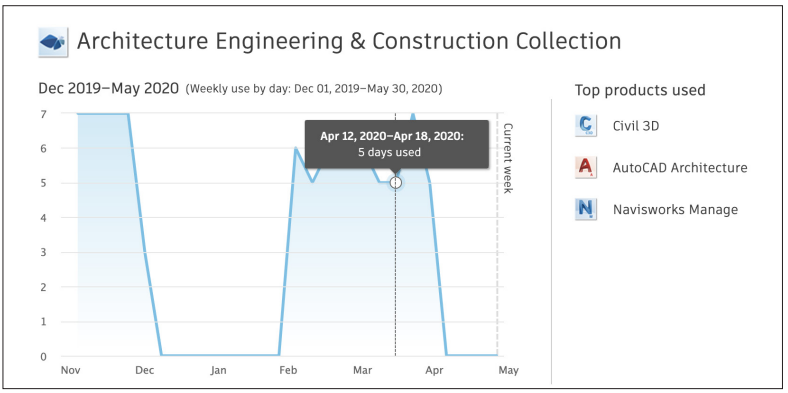Click the Jan label on the x-axis
The height and width of the screenshot is (393, 788).
218,370
